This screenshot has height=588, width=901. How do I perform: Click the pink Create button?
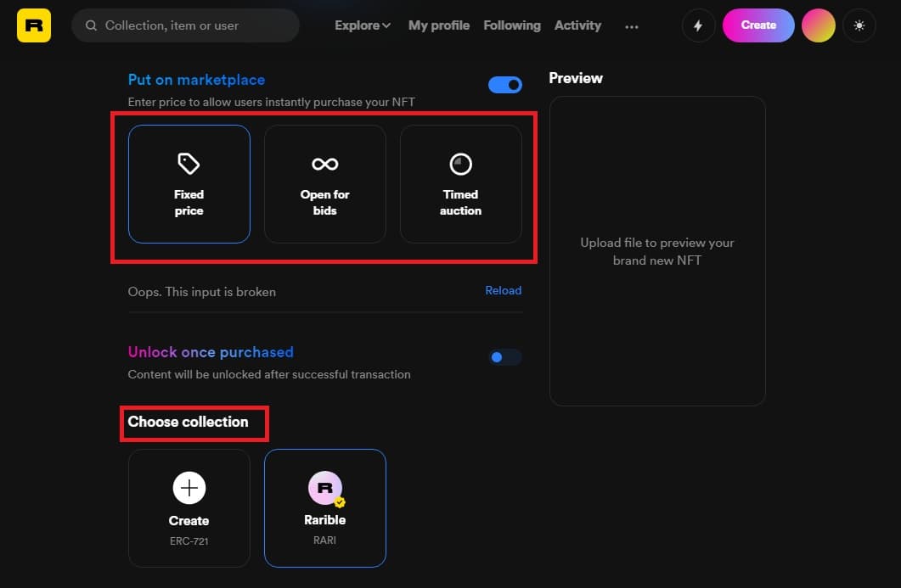[x=758, y=25]
